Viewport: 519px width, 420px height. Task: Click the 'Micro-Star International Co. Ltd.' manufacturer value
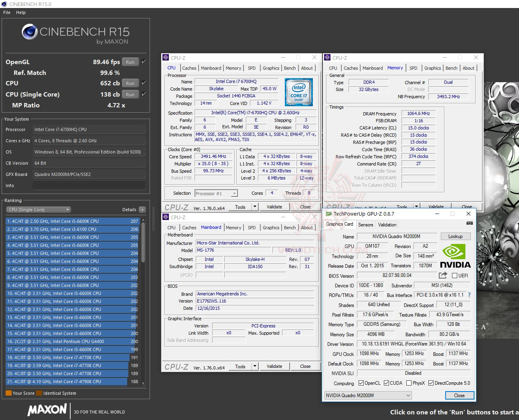[x=255, y=243]
